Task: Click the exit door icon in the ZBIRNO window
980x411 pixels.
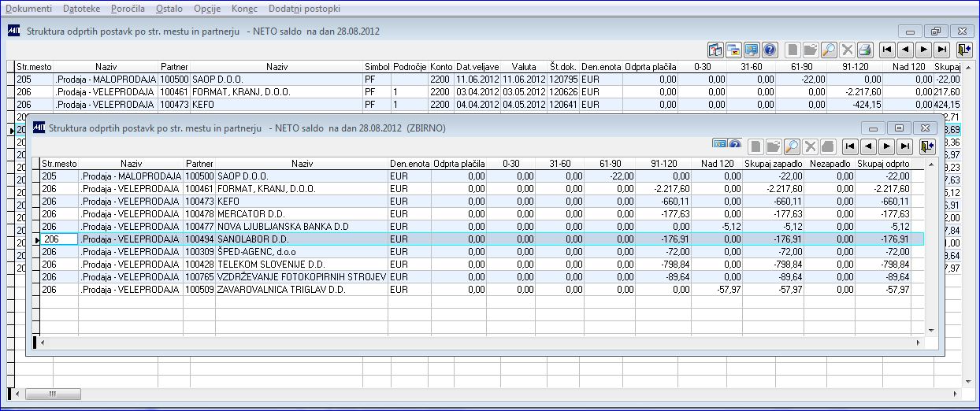Action: tap(926, 146)
